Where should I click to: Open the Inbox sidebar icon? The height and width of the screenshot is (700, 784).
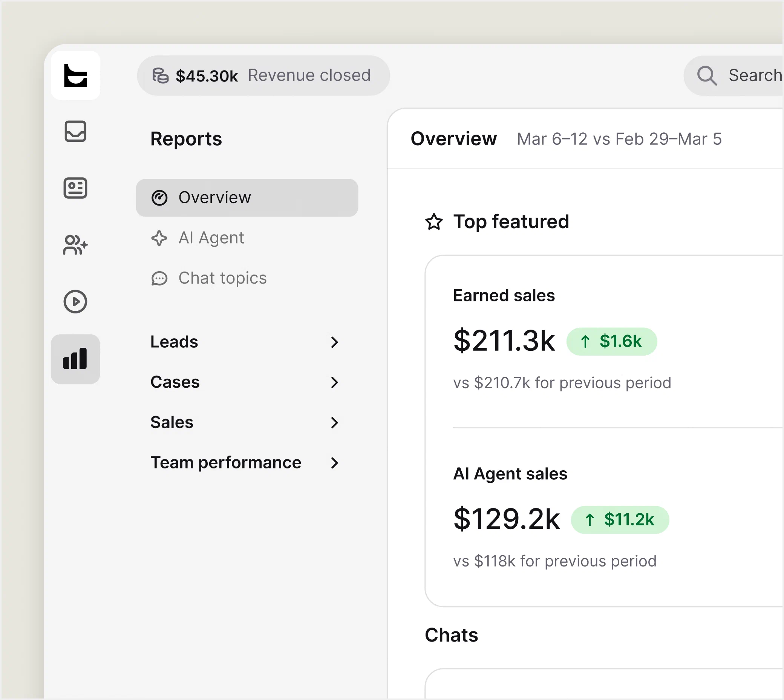point(75,131)
